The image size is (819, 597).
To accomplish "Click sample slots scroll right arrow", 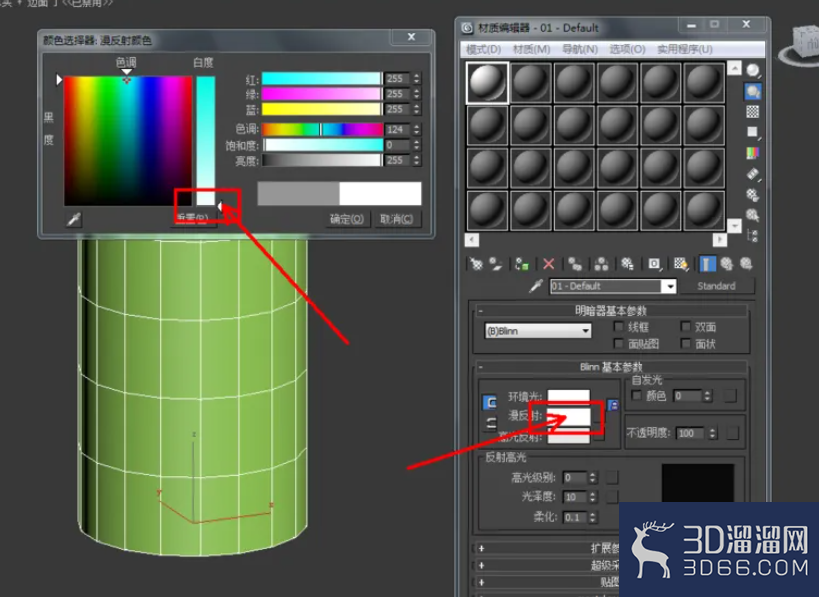I will 719,239.
